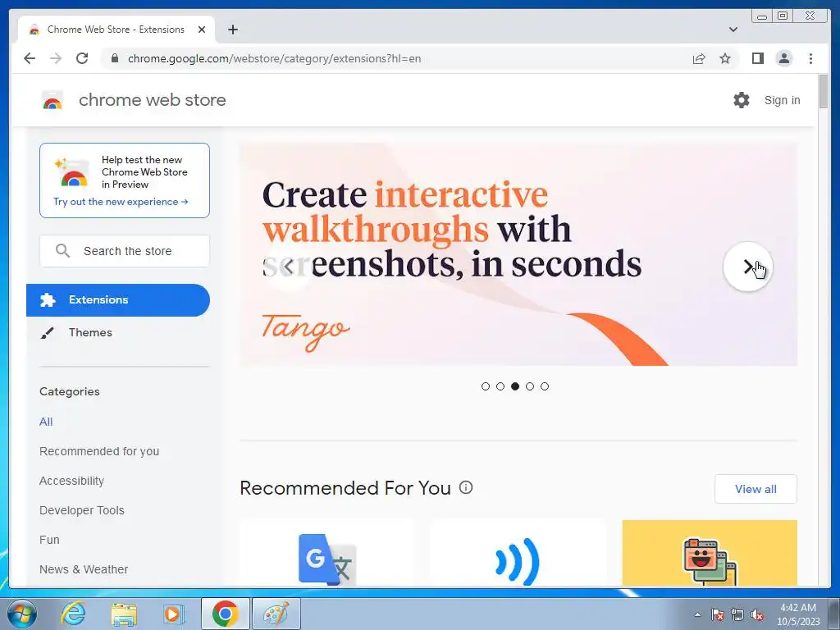Open web store settings gear
This screenshot has height=630, width=840.
coord(742,99)
